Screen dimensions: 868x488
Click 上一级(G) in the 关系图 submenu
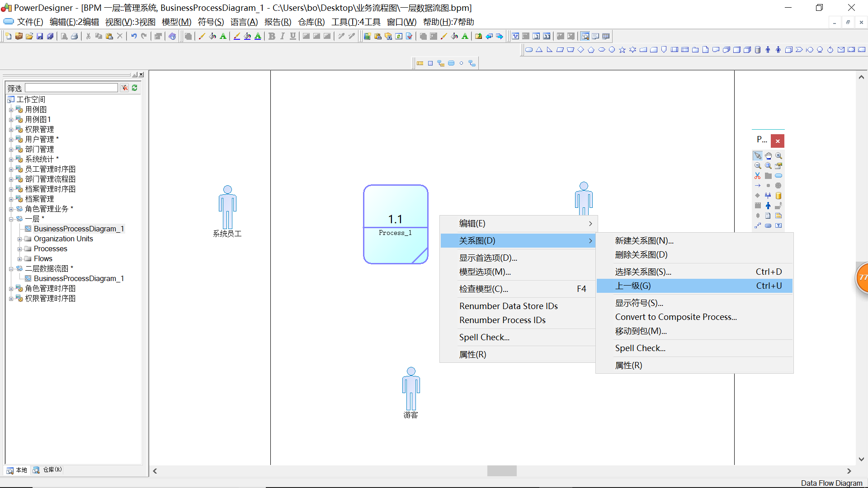[632, 286]
